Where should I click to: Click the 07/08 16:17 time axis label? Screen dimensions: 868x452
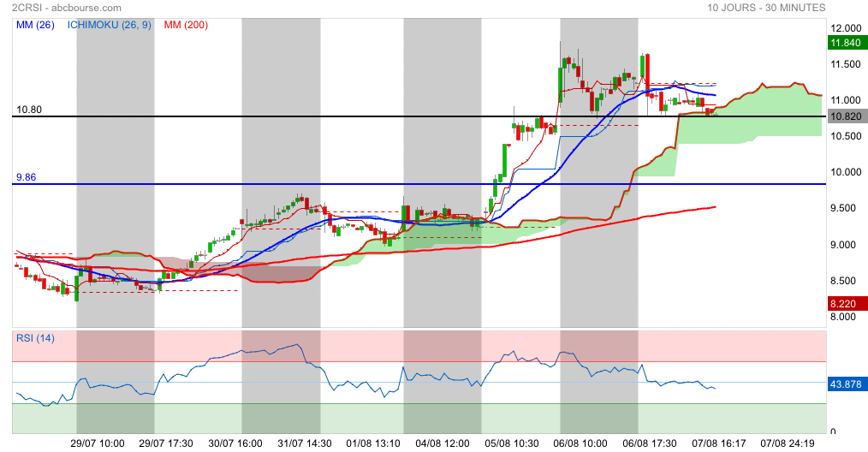(x=718, y=443)
